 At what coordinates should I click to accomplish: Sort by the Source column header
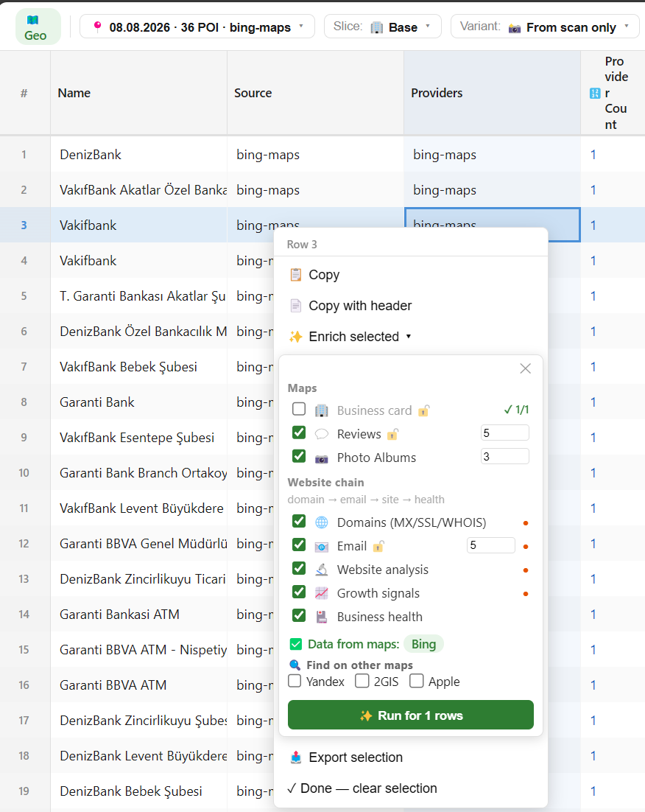click(x=315, y=94)
